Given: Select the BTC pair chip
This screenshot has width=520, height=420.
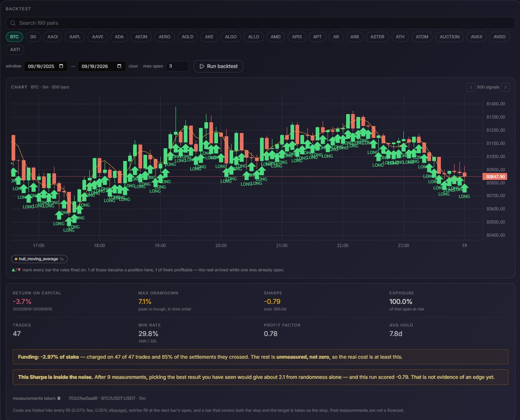Looking at the screenshot, I should tap(14, 37).
